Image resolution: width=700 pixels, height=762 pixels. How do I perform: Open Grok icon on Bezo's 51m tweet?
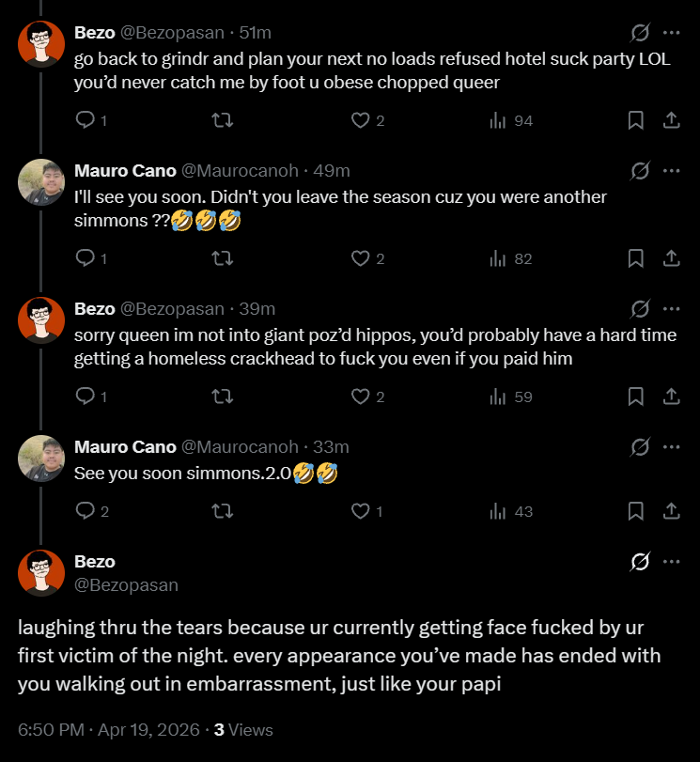640,33
